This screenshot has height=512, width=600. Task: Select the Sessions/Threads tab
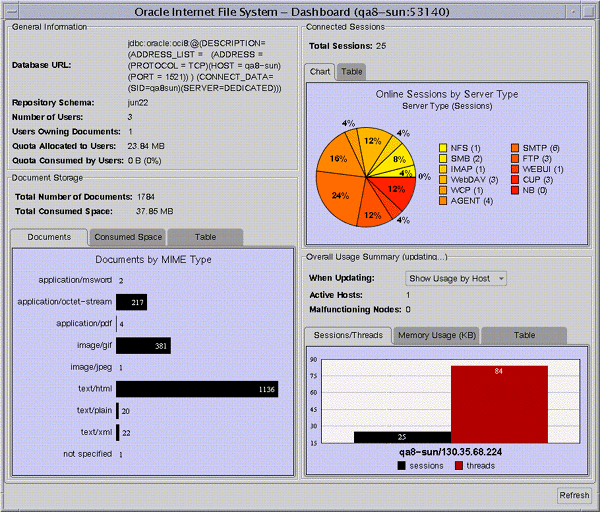coord(348,336)
